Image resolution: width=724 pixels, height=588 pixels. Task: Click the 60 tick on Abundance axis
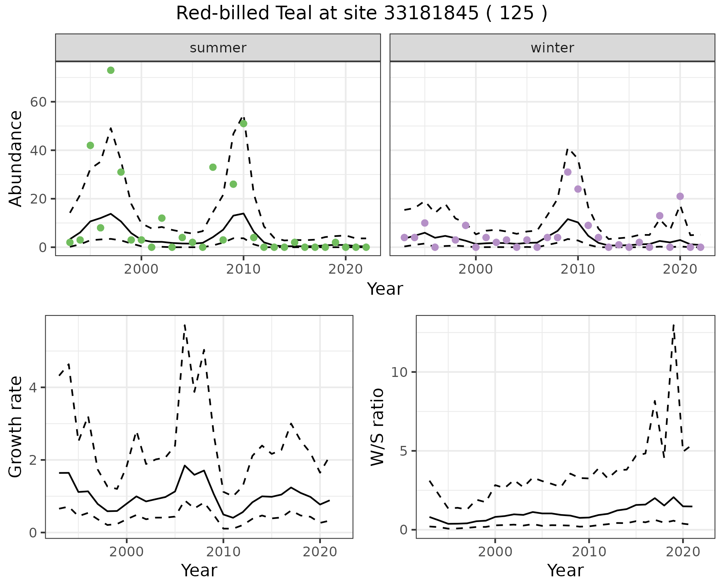click(38, 102)
